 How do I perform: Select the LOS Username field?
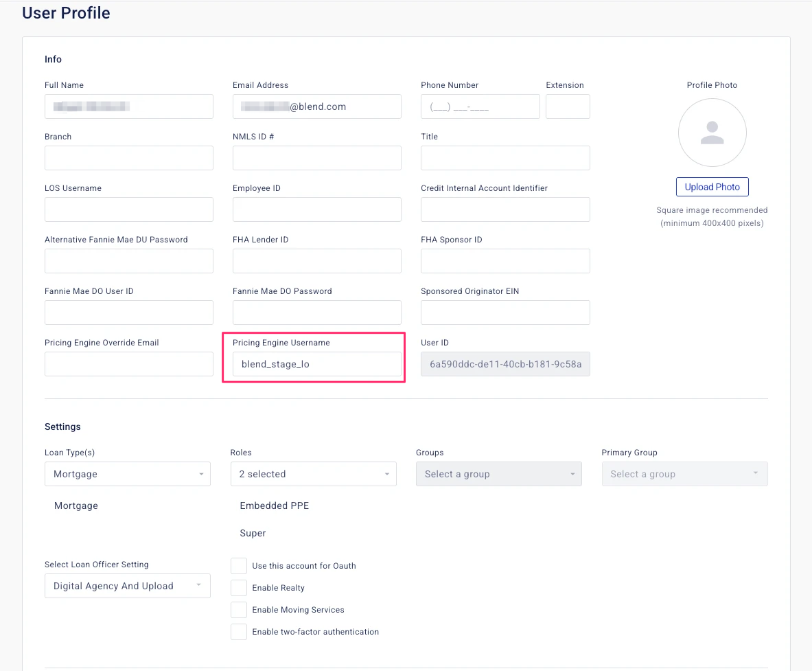tap(129, 209)
